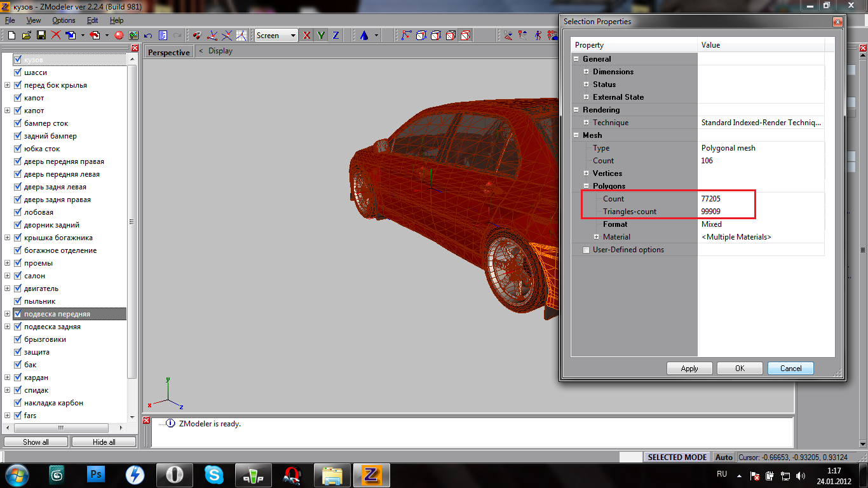This screenshot has width=868, height=488.
Task: Enable the User-Defined options checkbox
Action: [x=586, y=250]
